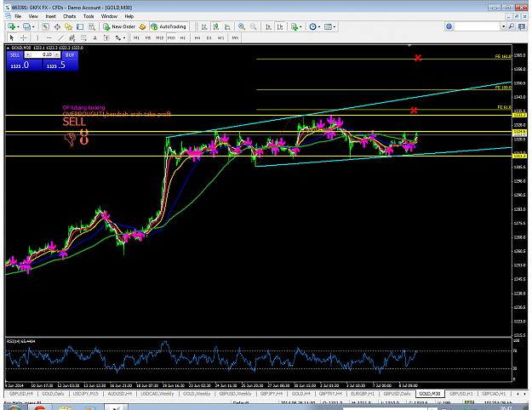Pick the Trendline drawing tool
Screen dimensions: 532x410
coord(60,37)
